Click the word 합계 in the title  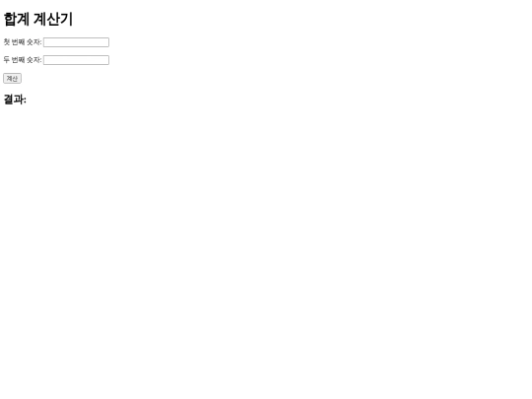coord(17,19)
